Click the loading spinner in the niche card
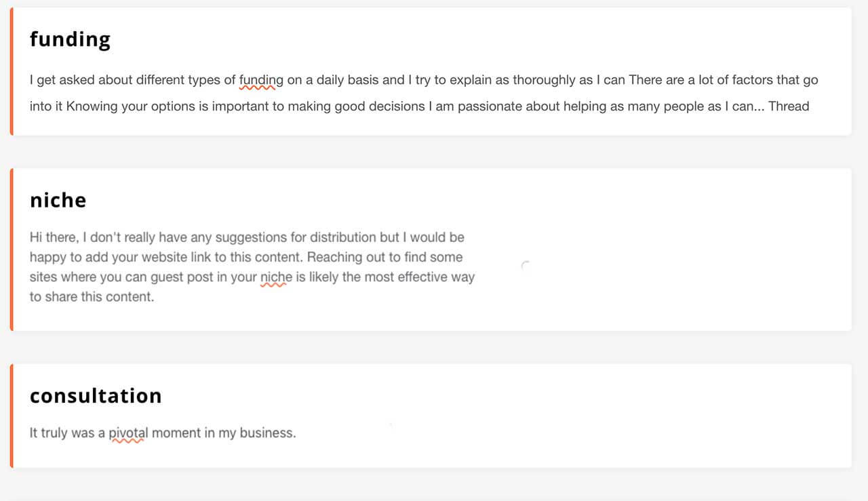Image resolution: width=868 pixels, height=501 pixels. coord(525,266)
